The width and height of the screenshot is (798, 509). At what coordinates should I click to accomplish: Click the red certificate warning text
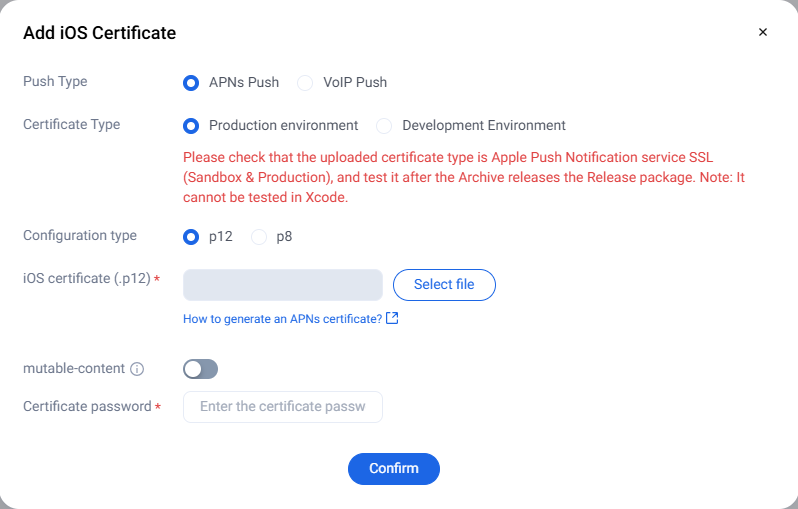pyautogui.click(x=464, y=178)
